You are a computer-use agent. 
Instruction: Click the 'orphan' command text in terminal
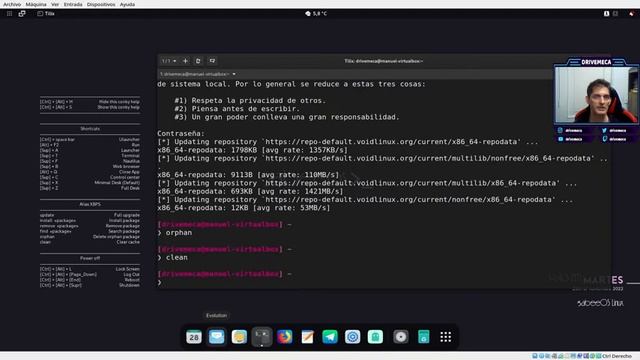(x=179, y=233)
